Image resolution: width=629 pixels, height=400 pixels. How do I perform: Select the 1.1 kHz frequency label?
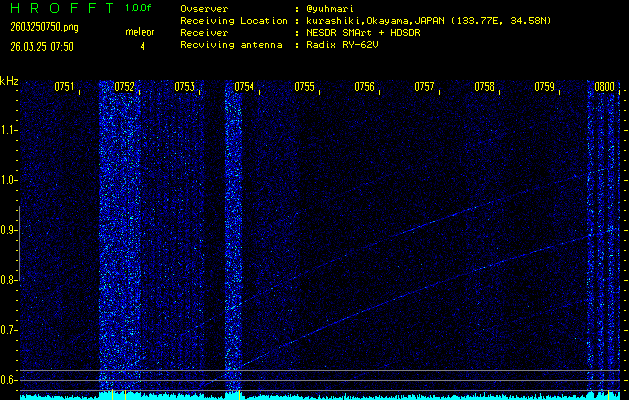coord(9,130)
